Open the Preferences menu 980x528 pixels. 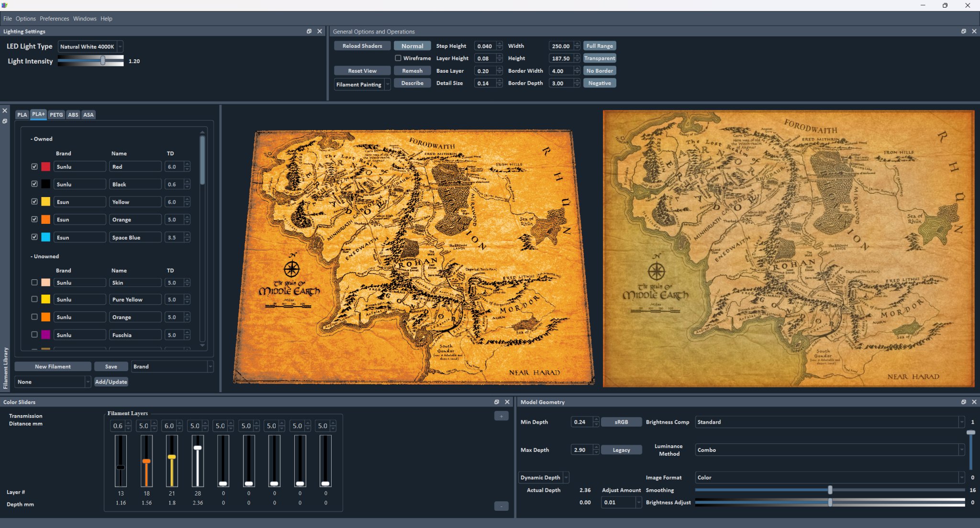(x=54, y=19)
